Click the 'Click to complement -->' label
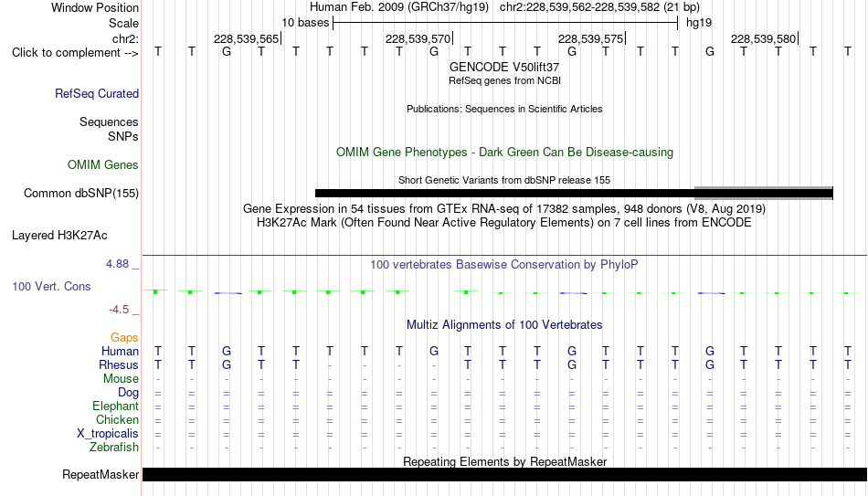868x496 pixels. [75, 53]
